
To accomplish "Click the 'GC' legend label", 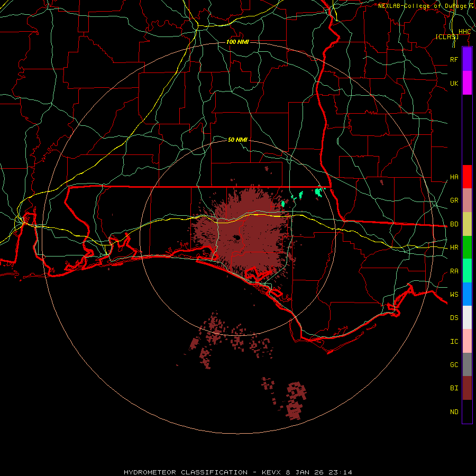I will pos(454,364).
